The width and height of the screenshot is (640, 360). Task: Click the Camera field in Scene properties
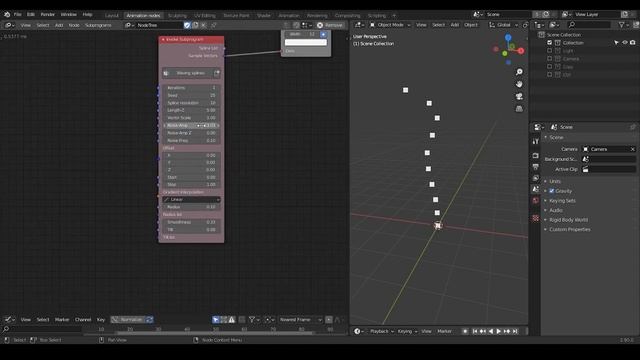[609, 149]
